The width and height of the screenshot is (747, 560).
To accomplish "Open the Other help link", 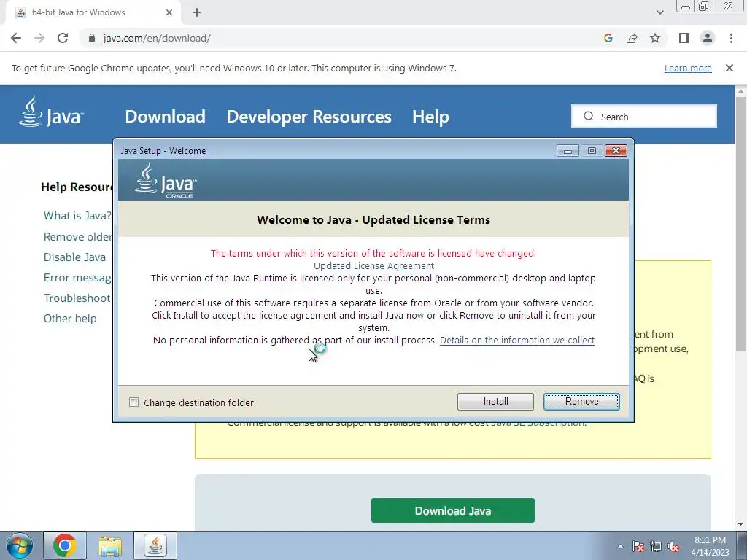I will [x=70, y=319].
